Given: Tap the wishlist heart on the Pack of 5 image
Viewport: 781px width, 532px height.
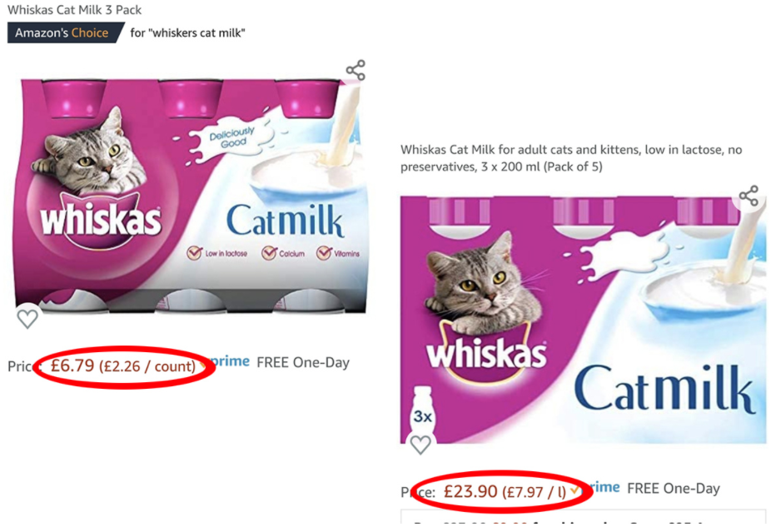Looking at the screenshot, I should pos(420,445).
